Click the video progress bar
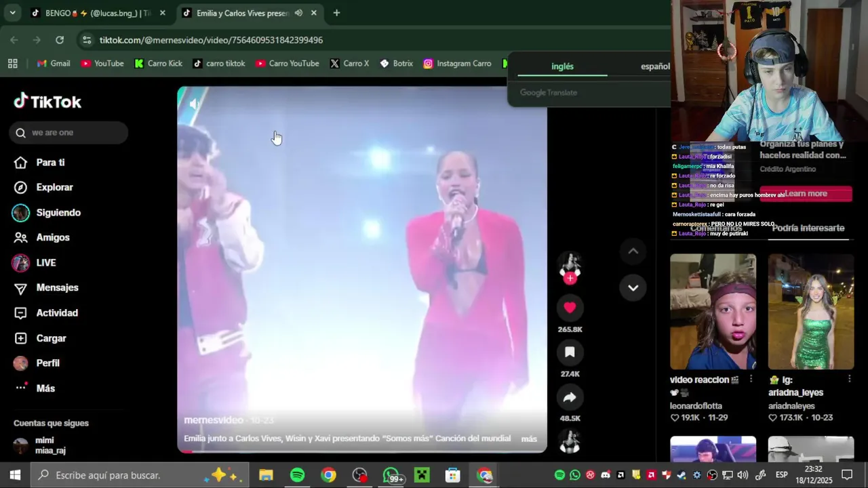The width and height of the screenshot is (868, 488). tap(361, 450)
